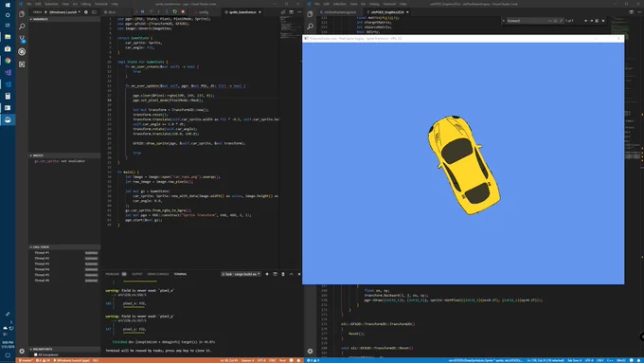Click the debug Restart button

tap(175, 12)
